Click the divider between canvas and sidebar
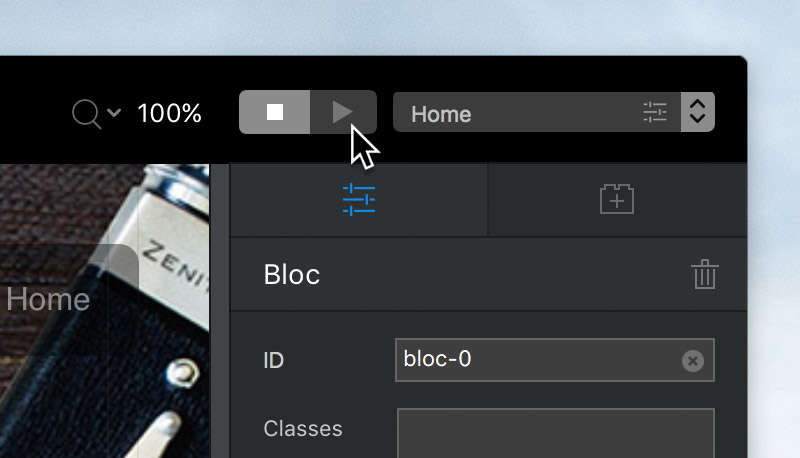The width and height of the screenshot is (800, 458). [x=220, y=311]
